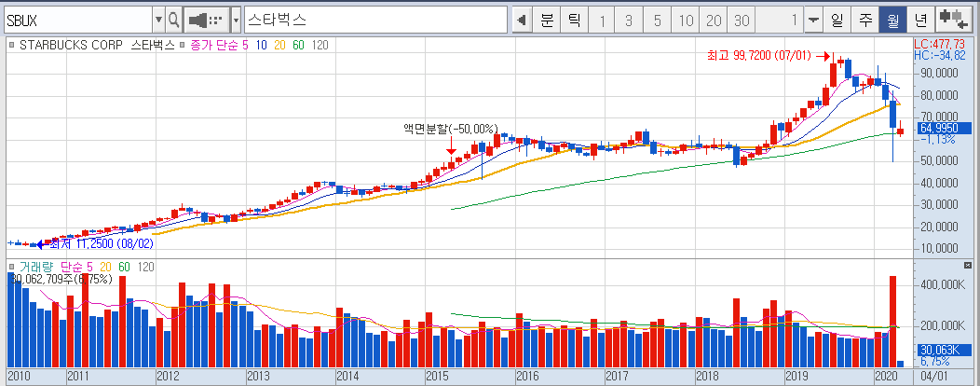
Task: Open the stock search magnifier icon
Action: [x=174, y=20]
